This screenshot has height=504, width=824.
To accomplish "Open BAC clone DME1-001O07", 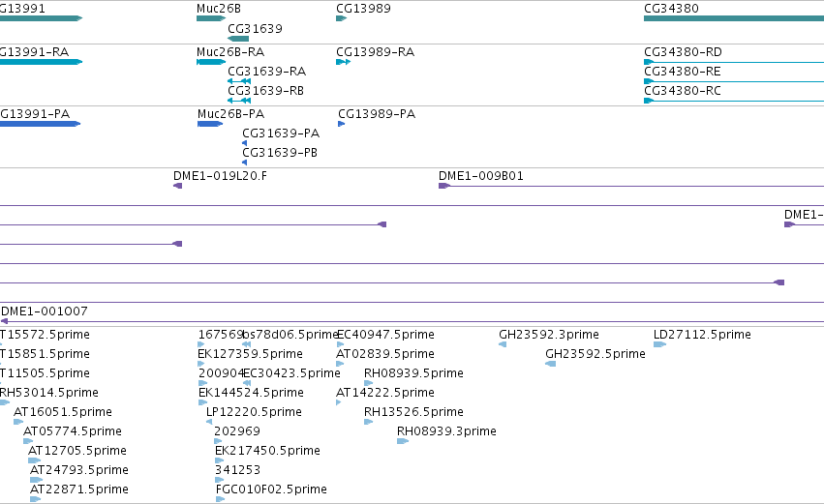I will [45, 311].
